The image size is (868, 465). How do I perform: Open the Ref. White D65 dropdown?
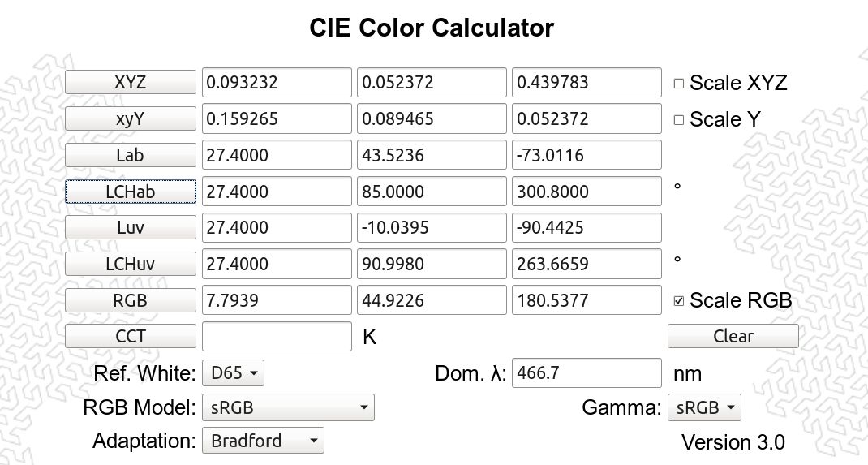(x=233, y=373)
